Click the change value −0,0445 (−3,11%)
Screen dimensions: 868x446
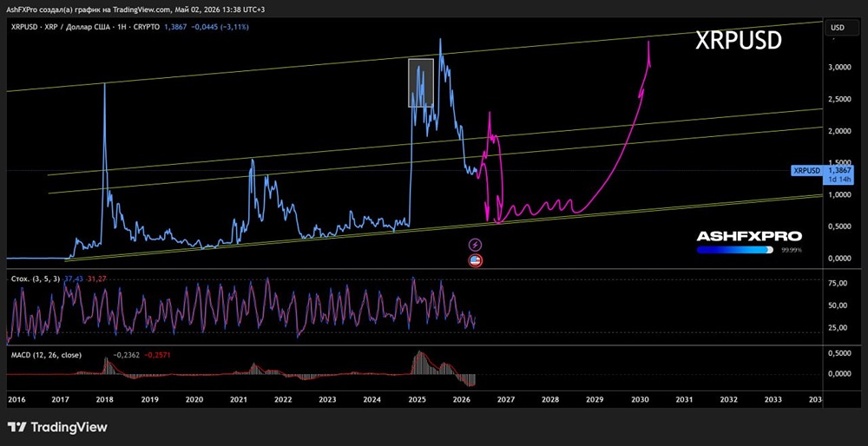[x=220, y=26]
